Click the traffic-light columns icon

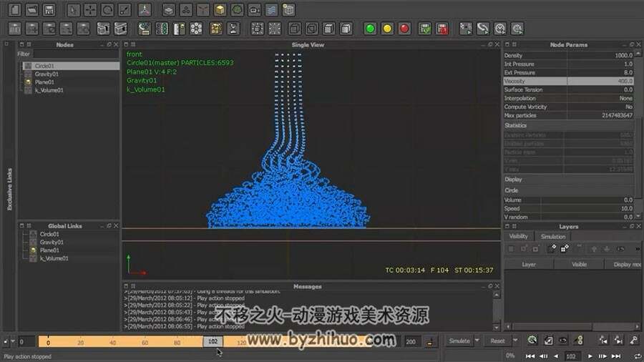162,29
